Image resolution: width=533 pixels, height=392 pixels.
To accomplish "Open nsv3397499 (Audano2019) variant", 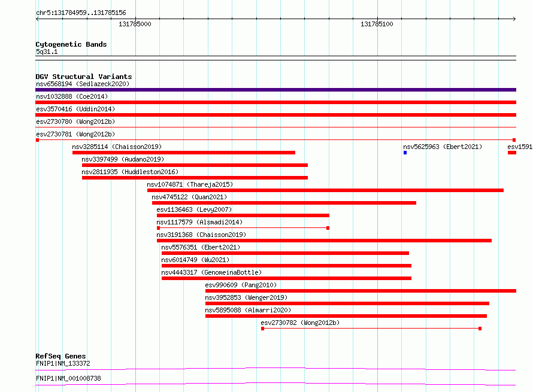I will [x=123, y=159].
